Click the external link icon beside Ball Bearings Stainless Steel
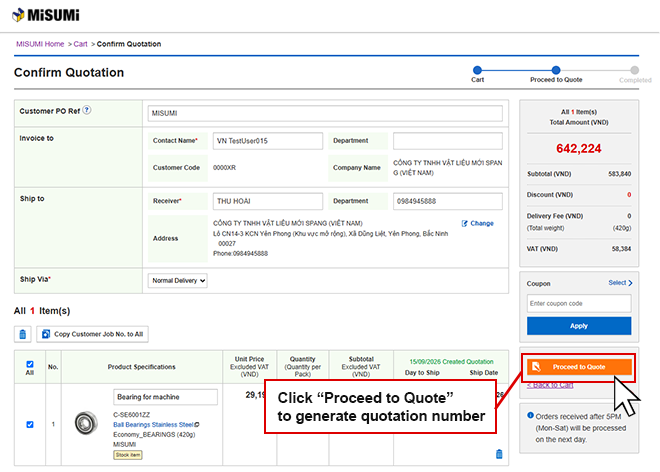The width and height of the screenshot is (660, 472). coord(197,424)
